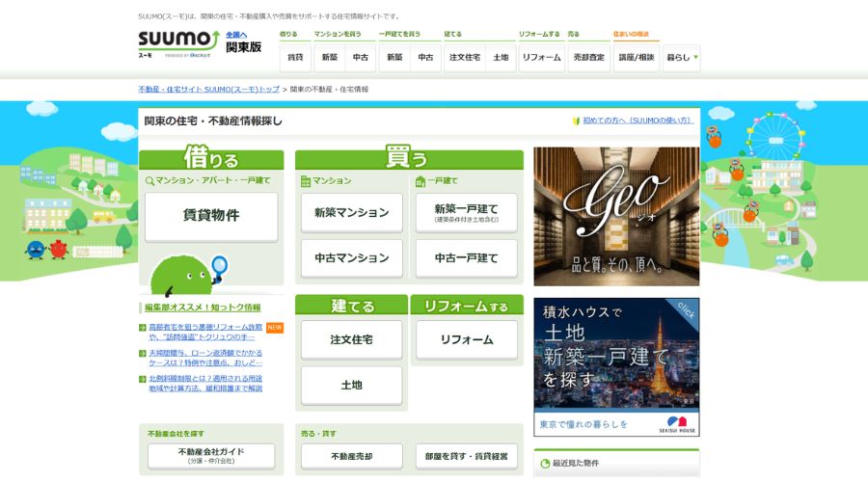Viewport: 868px width, 482px height.
Task: Open 講座/相談 in the top navigation
Action: point(637,58)
